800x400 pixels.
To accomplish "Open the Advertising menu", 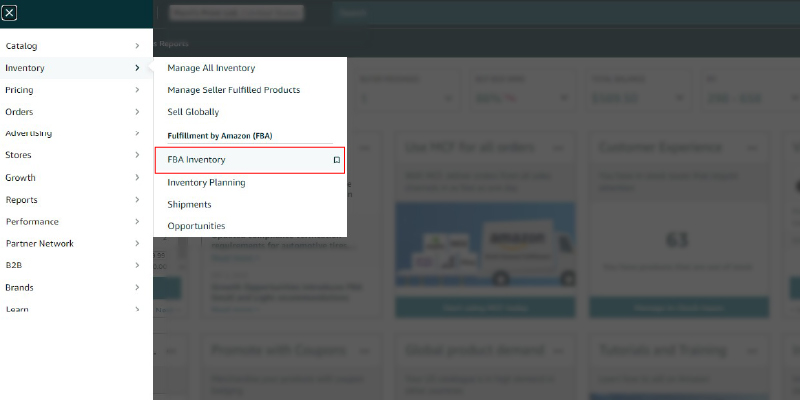I will [x=29, y=133].
